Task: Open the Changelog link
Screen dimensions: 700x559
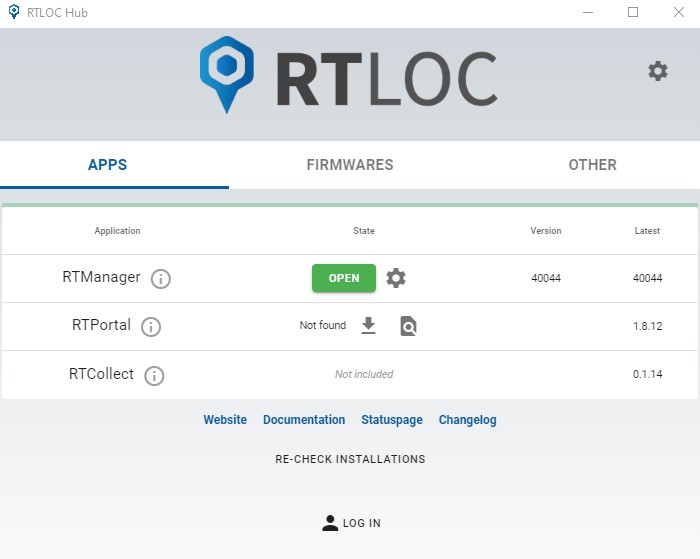Action: tap(467, 420)
